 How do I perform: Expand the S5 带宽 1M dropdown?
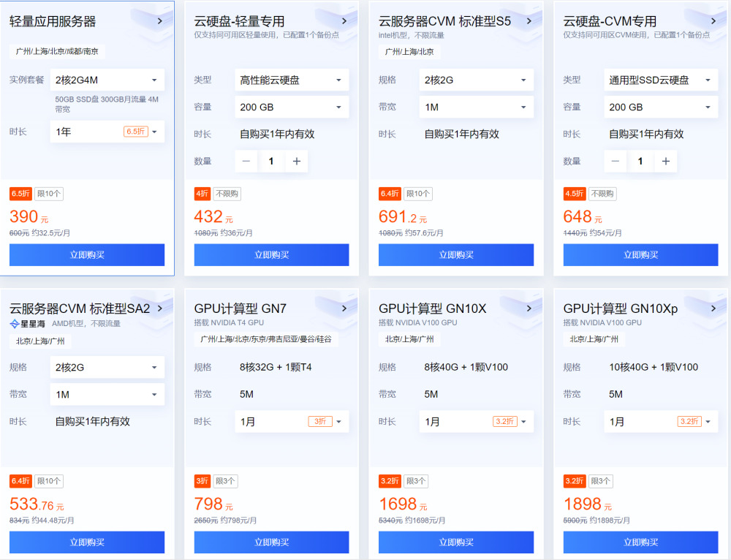coord(476,107)
